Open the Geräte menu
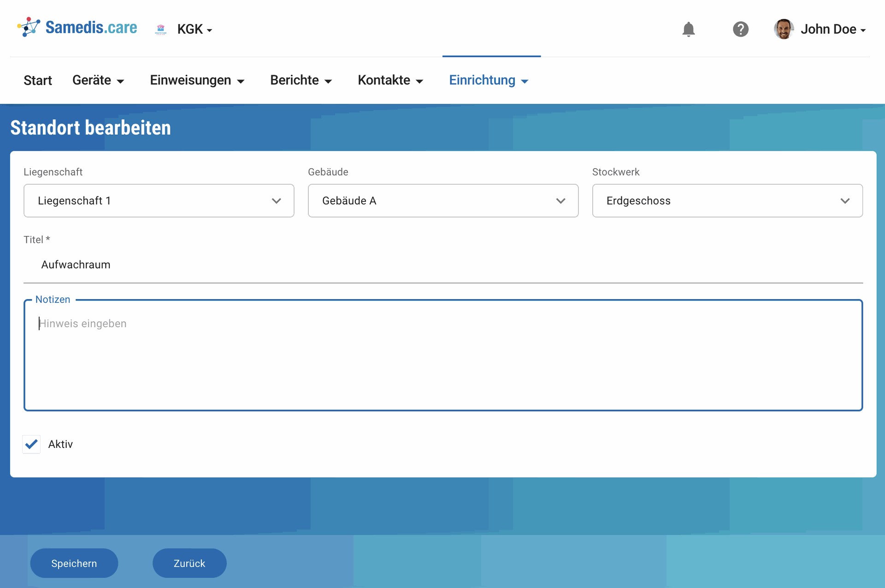 point(98,81)
